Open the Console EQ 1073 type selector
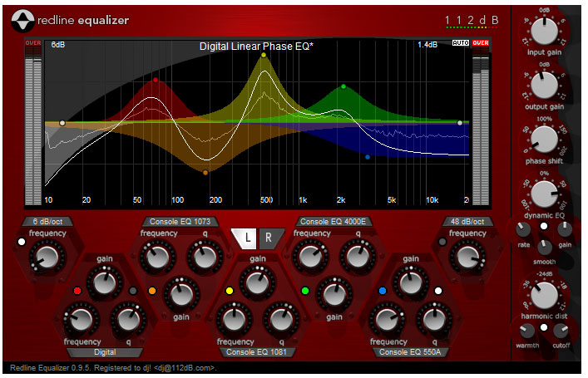Image resolution: width=588 pixels, height=378 pixels. tap(180, 222)
